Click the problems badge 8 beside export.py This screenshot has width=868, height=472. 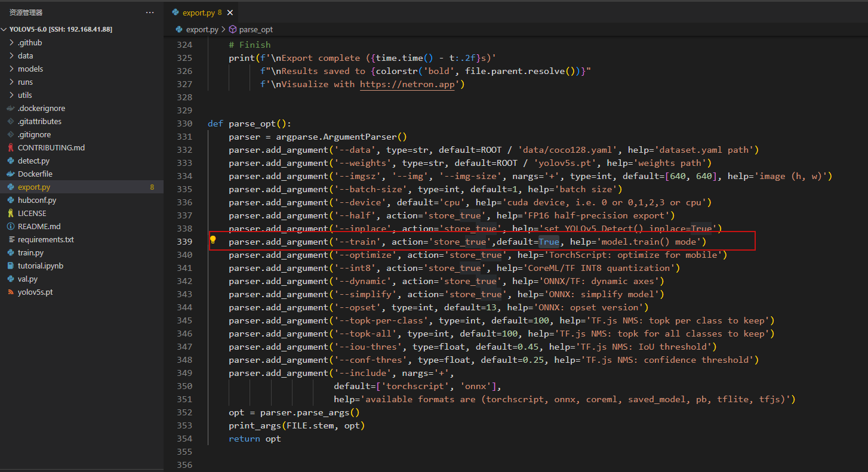pos(152,187)
